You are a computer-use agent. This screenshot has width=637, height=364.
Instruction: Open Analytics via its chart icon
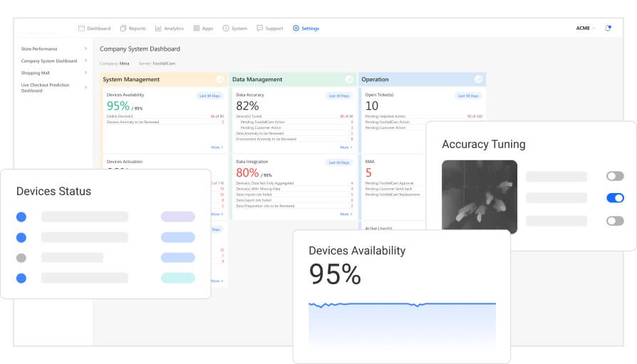coord(158,28)
